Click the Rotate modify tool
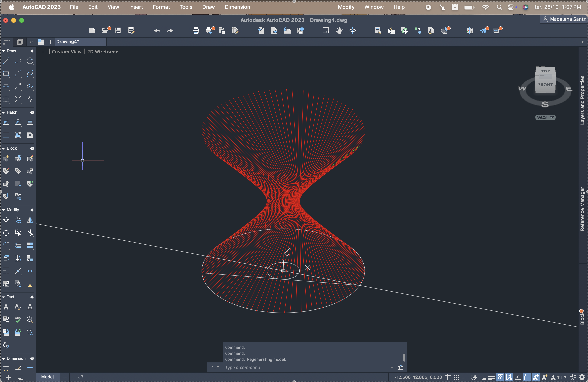This screenshot has width=588, height=382. pyautogui.click(x=6, y=233)
